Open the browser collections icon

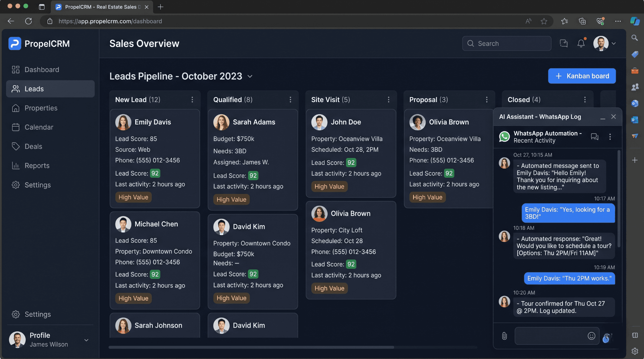pyautogui.click(x=582, y=21)
